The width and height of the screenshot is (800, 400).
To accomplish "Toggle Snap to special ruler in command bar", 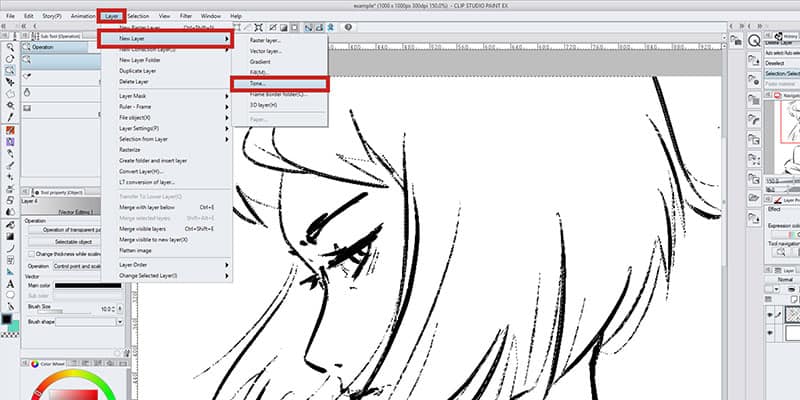I will [x=319, y=27].
